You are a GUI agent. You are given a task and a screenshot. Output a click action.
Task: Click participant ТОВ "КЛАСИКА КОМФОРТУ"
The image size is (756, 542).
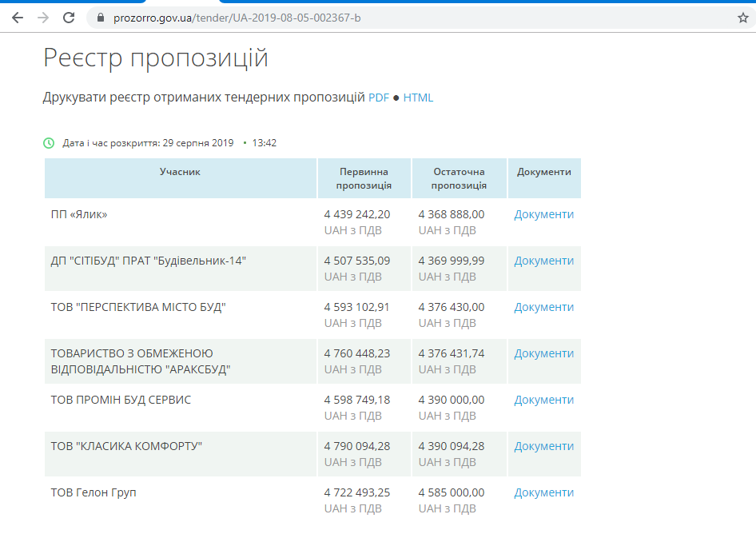(x=126, y=446)
